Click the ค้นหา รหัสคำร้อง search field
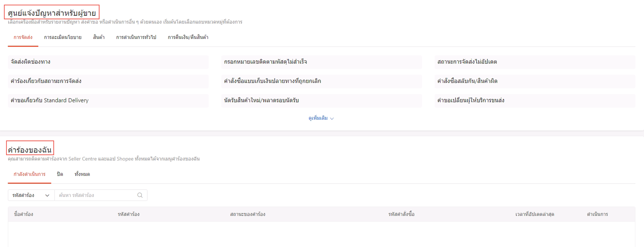644x247 pixels. click(x=97, y=195)
